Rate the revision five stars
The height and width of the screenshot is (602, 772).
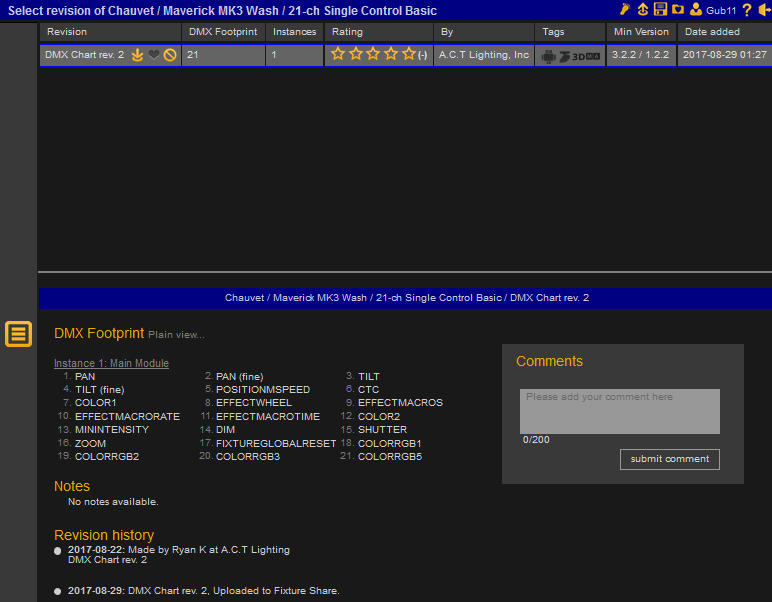[x=409, y=54]
